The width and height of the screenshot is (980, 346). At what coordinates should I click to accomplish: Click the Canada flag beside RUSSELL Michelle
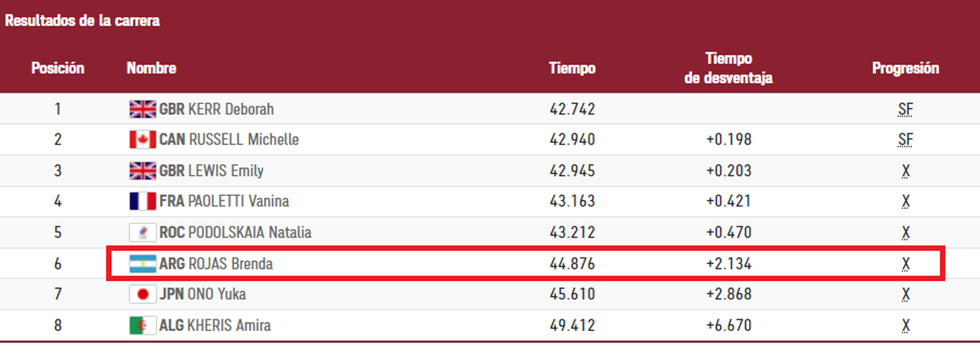tap(142, 140)
